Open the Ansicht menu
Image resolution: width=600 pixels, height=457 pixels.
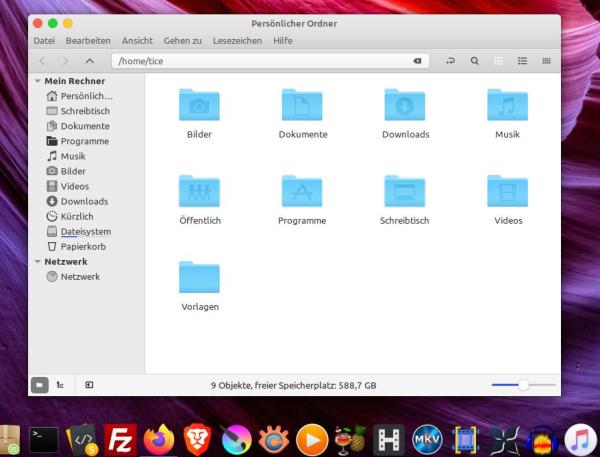pos(137,41)
